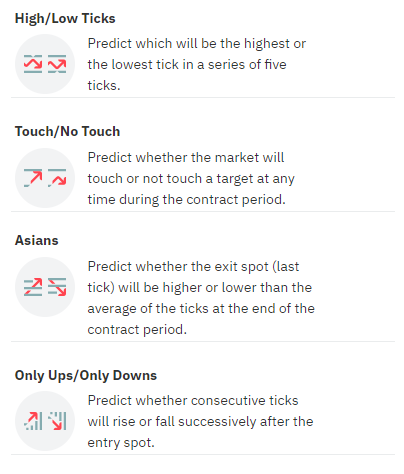The height and width of the screenshot is (474, 404).
Task: Click the Touch/No Touch description text
Action: (x=191, y=178)
